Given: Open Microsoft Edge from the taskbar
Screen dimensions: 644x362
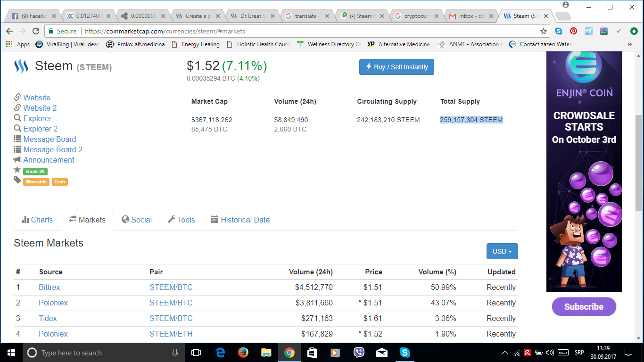Looking at the screenshot, I should click(x=220, y=353).
